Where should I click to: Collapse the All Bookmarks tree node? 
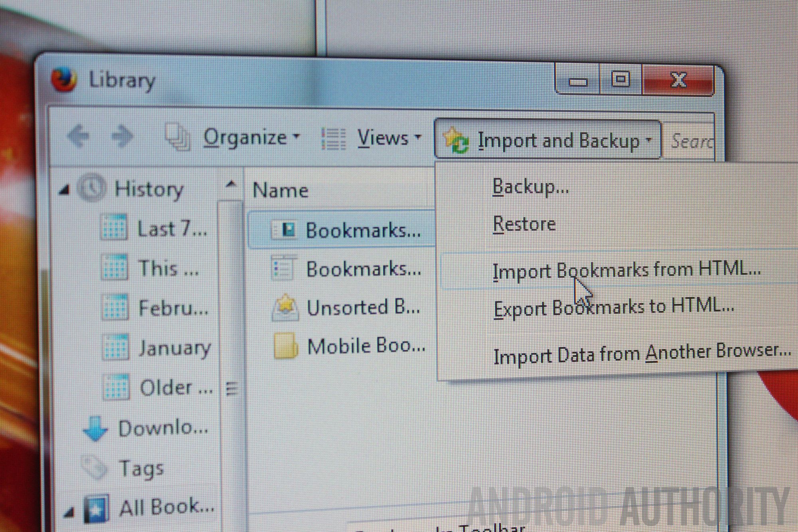[69, 512]
